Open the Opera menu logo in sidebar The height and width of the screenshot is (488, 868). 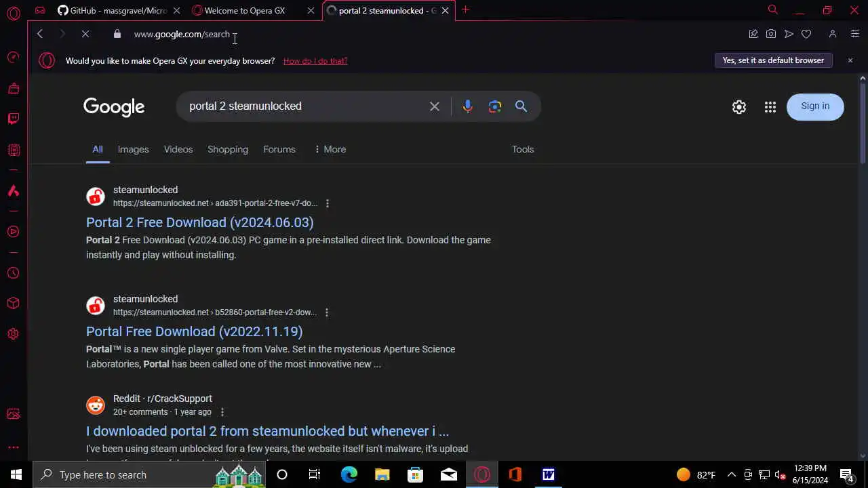pyautogui.click(x=13, y=13)
